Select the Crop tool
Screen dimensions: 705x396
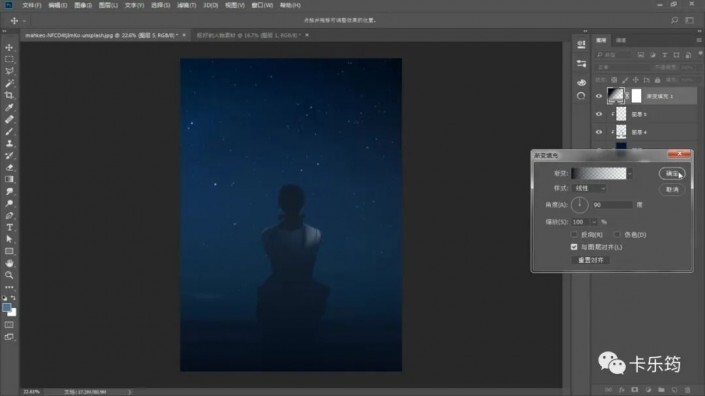9,95
